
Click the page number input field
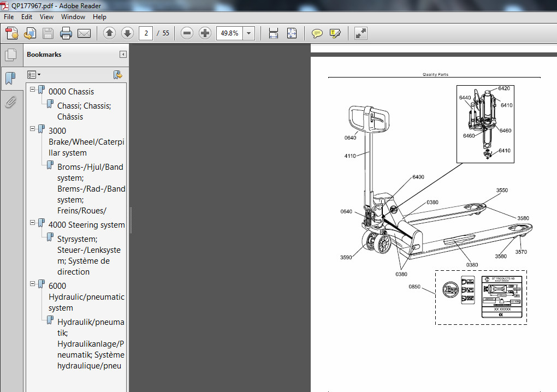pyautogui.click(x=146, y=33)
